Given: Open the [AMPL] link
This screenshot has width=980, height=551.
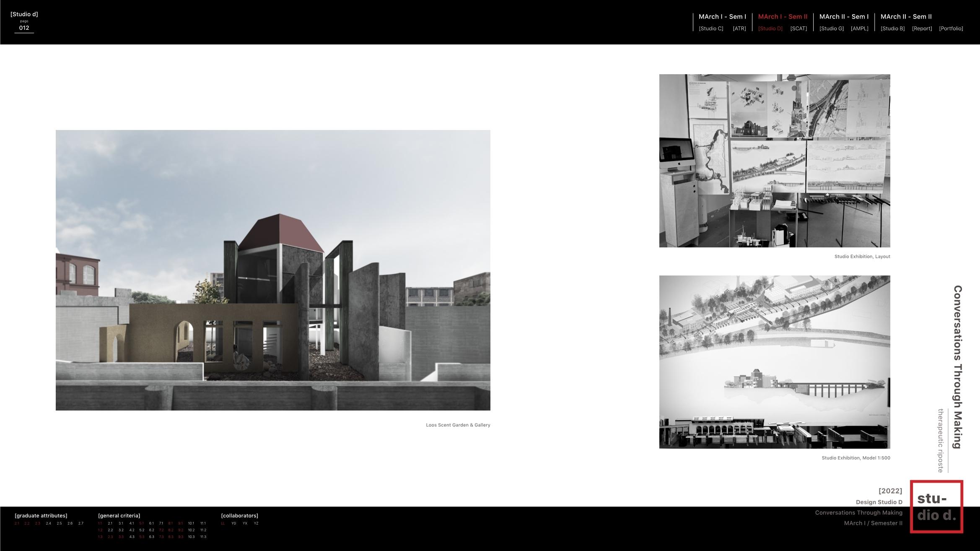Looking at the screenshot, I should pyautogui.click(x=859, y=29).
